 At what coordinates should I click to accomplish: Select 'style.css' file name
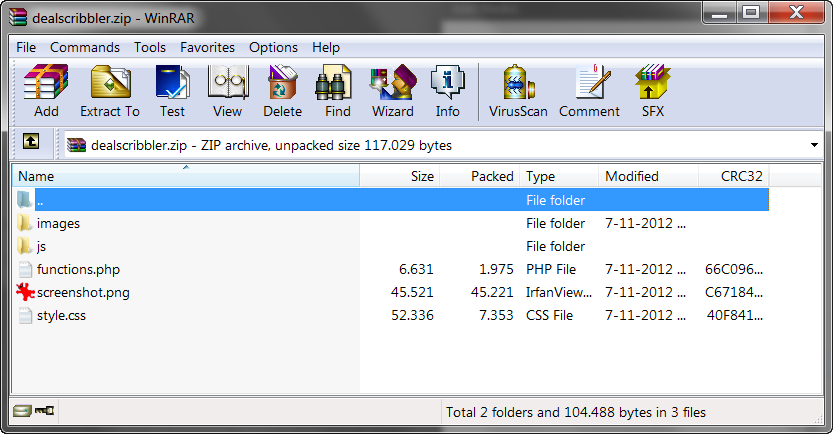click(x=61, y=316)
